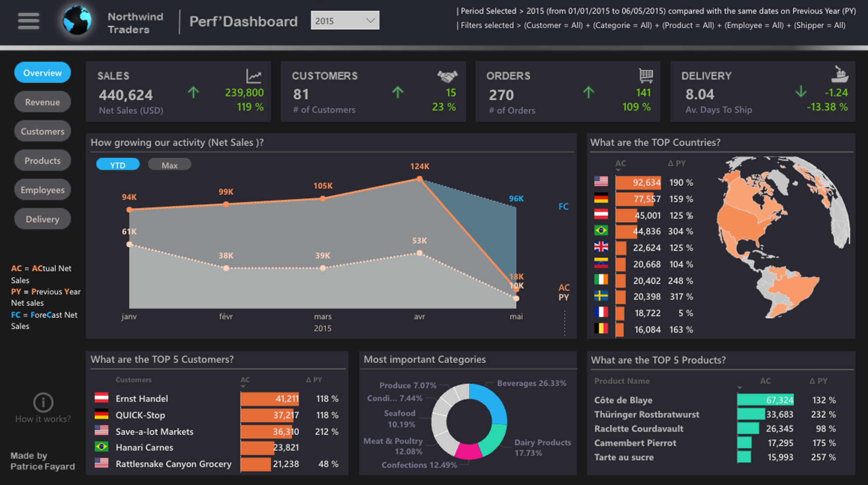Open the hamburger navigation menu
Image resolution: width=868 pixels, height=485 pixels.
(x=28, y=20)
